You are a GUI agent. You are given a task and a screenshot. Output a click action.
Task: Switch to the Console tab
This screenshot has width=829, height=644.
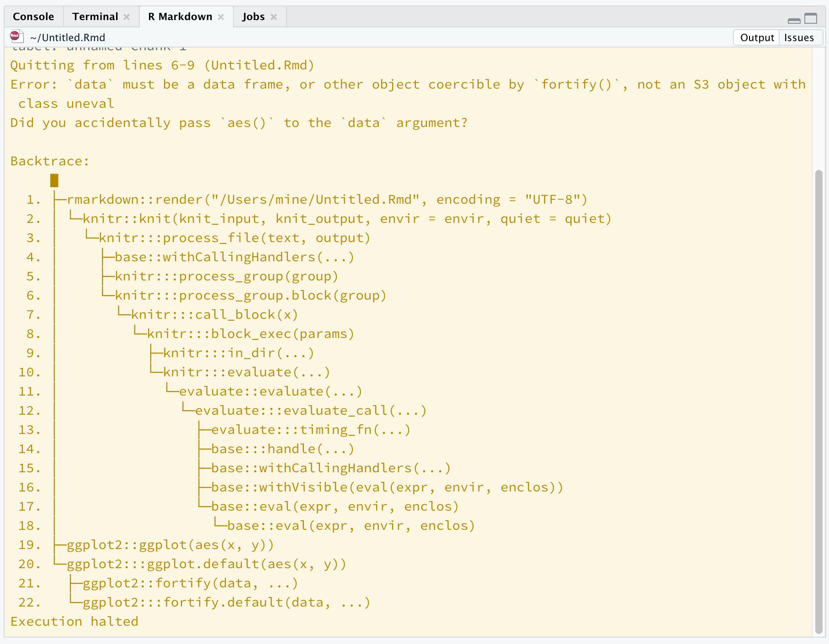tap(33, 17)
